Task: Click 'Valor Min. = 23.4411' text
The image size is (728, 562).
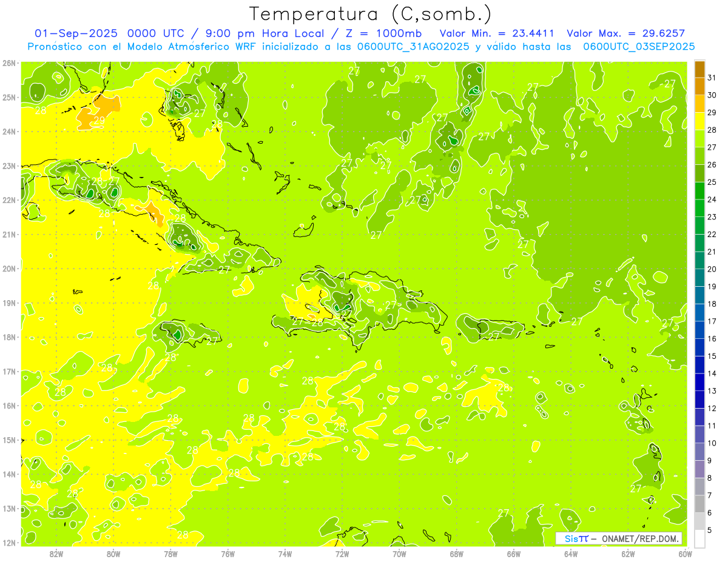Action: click(498, 33)
